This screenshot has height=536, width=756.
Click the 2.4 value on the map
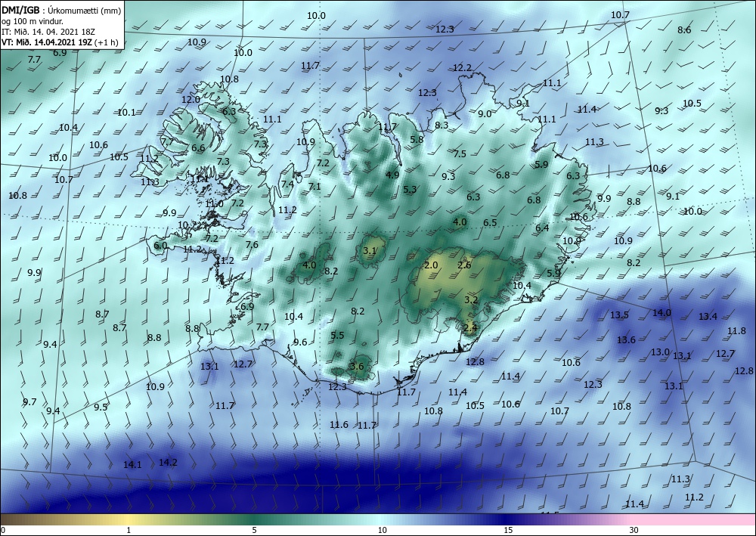(470, 328)
